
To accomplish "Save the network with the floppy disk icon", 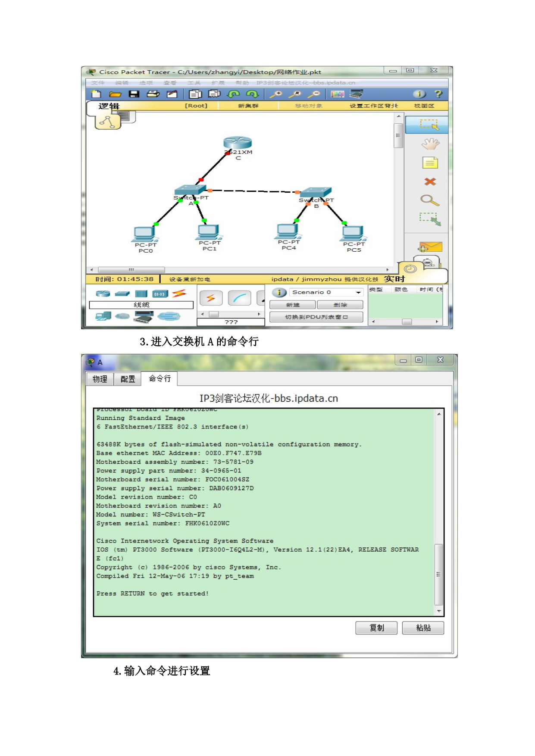I will point(134,94).
